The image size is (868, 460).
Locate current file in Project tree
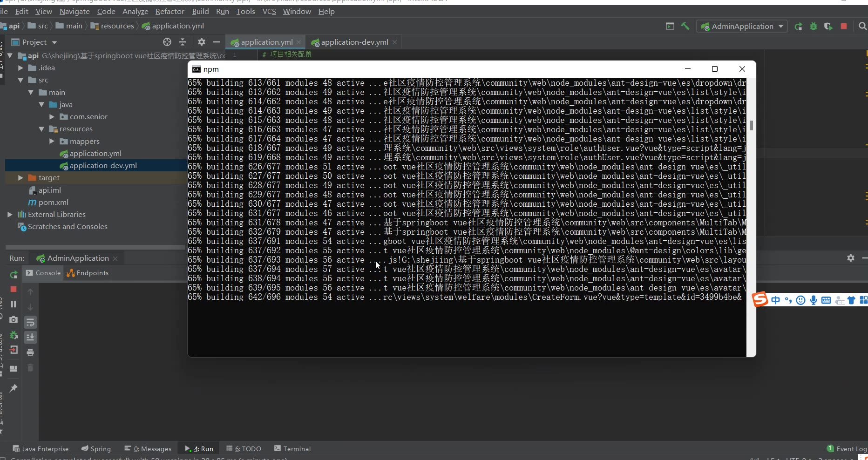click(167, 42)
